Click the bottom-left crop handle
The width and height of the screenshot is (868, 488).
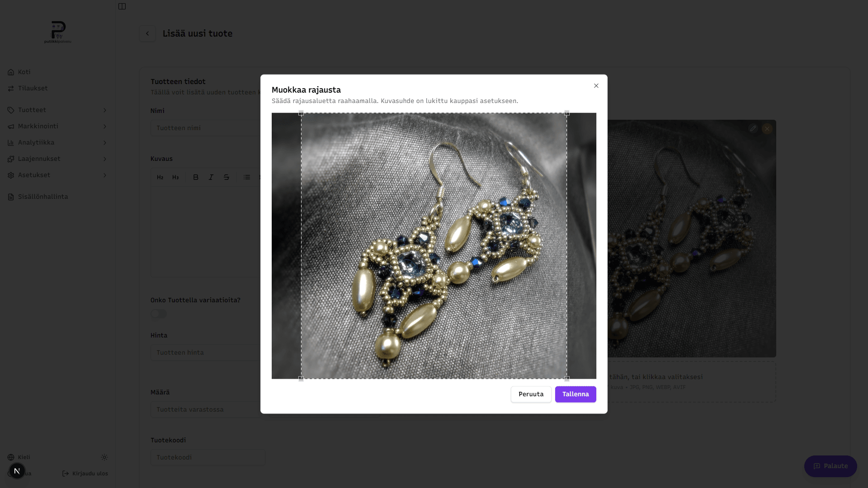(x=301, y=379)
